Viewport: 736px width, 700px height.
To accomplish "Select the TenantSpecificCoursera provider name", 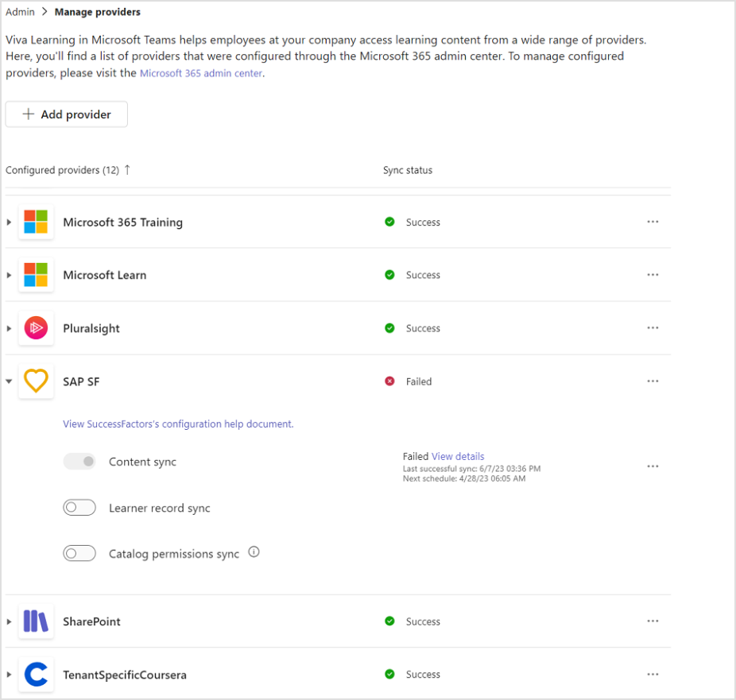I will point(125,675).
